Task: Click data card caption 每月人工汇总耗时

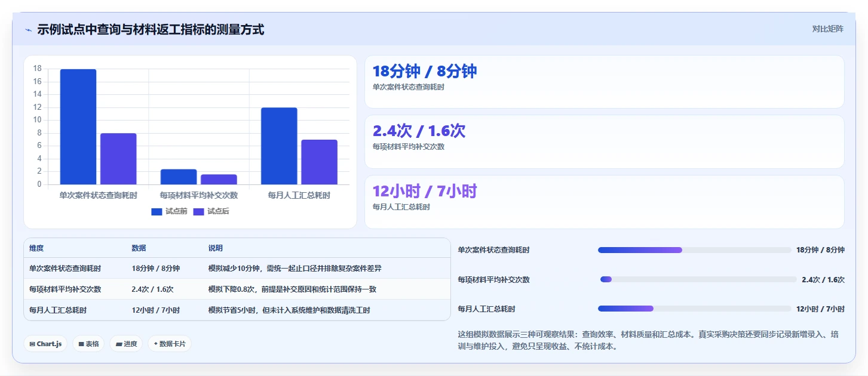Action: point(401,207)
